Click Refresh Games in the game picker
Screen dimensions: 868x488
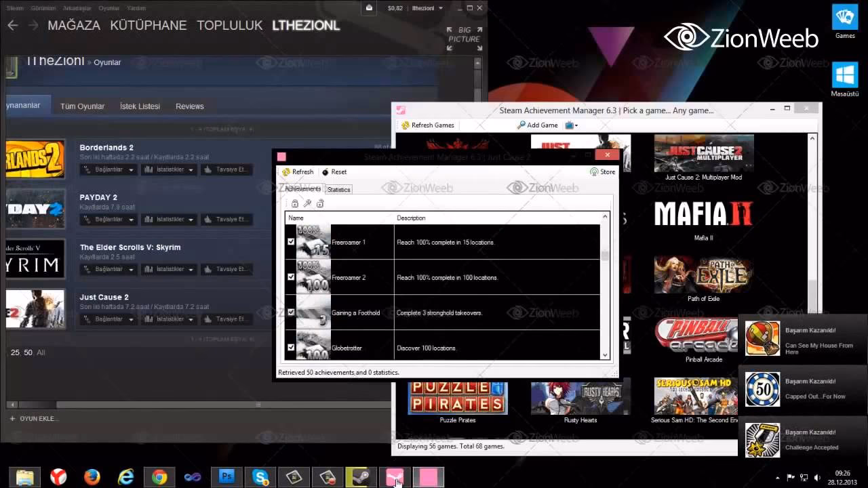pos(428,125)
